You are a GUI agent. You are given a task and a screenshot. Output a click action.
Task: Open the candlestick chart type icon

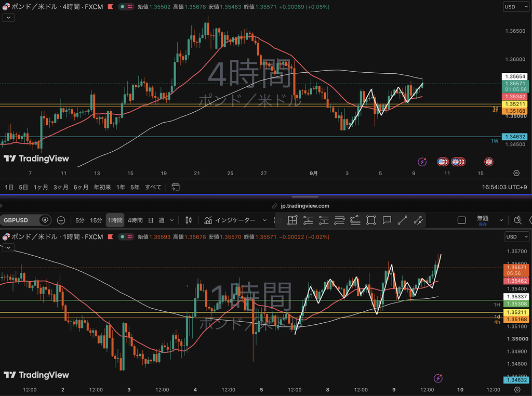click(x=189, y=220)
